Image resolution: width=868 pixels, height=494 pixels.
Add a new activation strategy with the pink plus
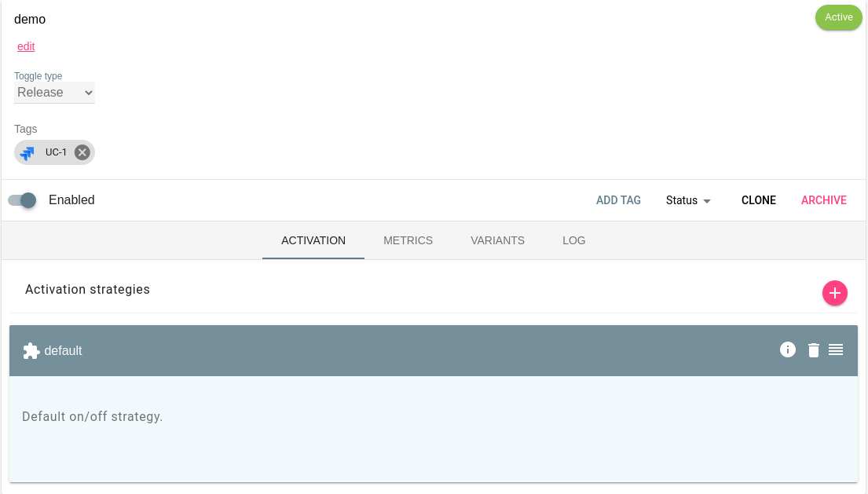coord(835,293)
